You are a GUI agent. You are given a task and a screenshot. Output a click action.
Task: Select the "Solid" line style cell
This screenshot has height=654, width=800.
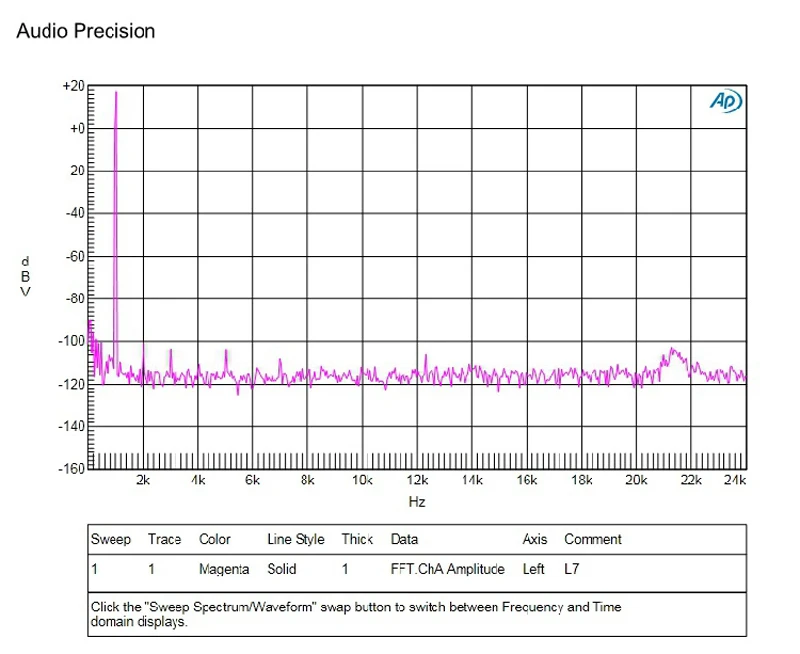282,569
